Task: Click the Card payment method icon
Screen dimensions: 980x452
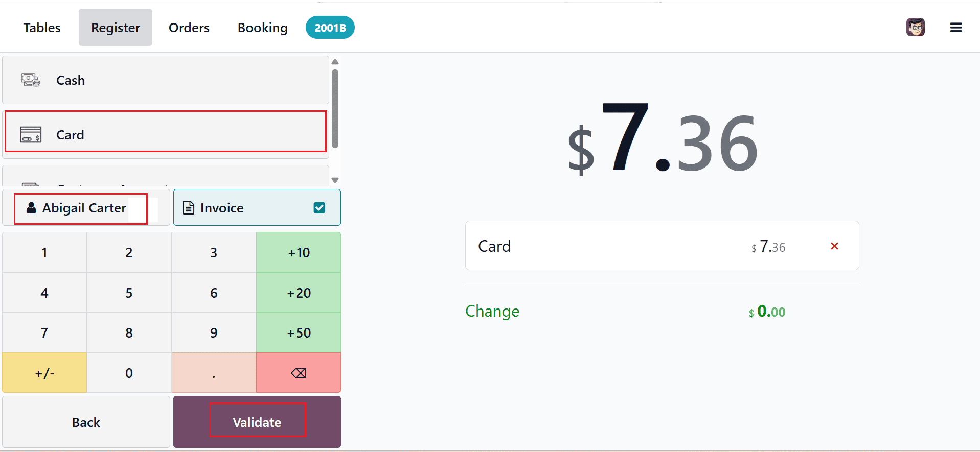Action: click(x=30, y=134)
